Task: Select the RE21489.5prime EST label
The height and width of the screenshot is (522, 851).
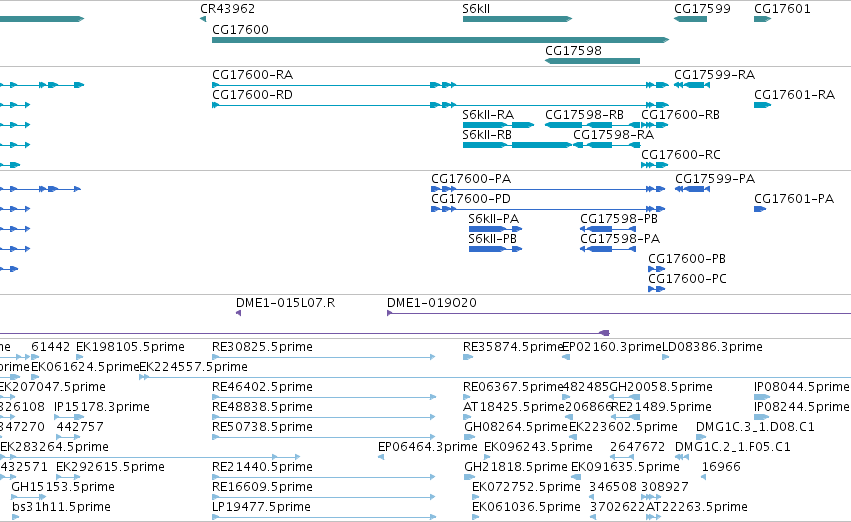Action: coord(661,407)
